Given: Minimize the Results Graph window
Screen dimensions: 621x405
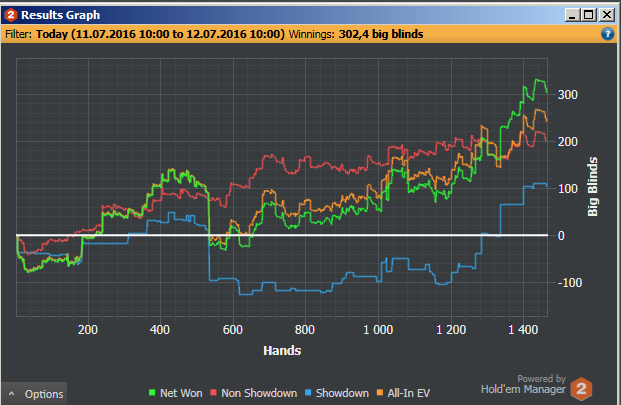Looking at the screenshot, I should [572, 15].
